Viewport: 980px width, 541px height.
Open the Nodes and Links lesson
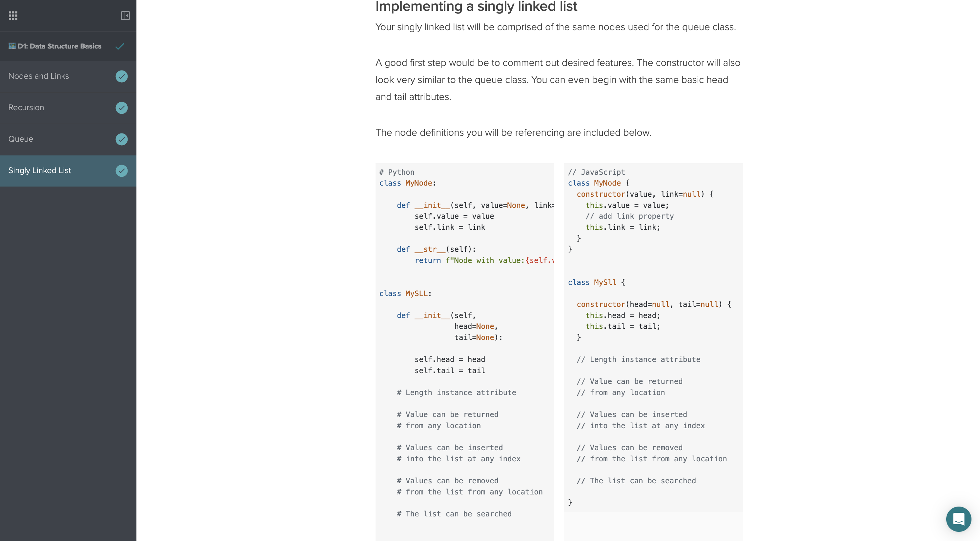[68, 76]
